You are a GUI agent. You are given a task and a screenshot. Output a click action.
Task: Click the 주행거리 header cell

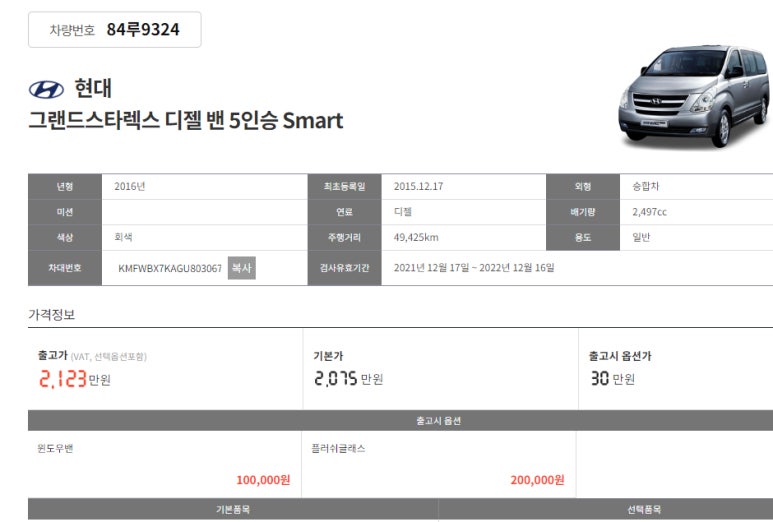click(x=345, y=238)
